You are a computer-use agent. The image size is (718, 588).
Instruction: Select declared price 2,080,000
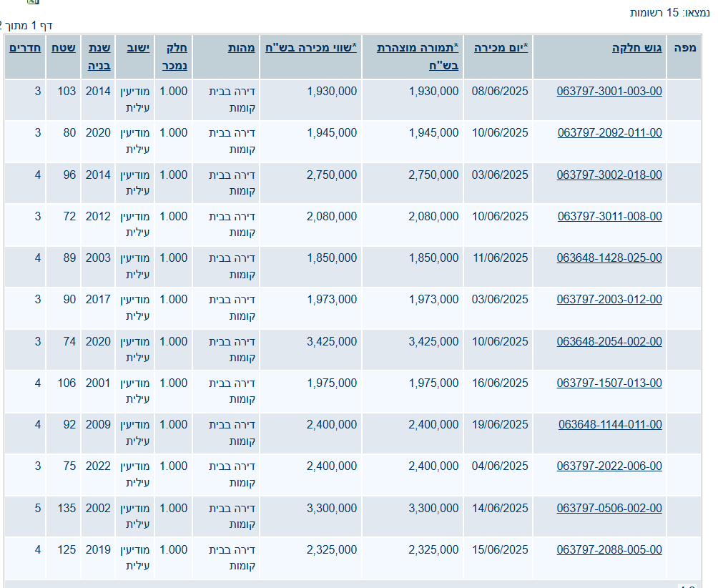point(433,216)
